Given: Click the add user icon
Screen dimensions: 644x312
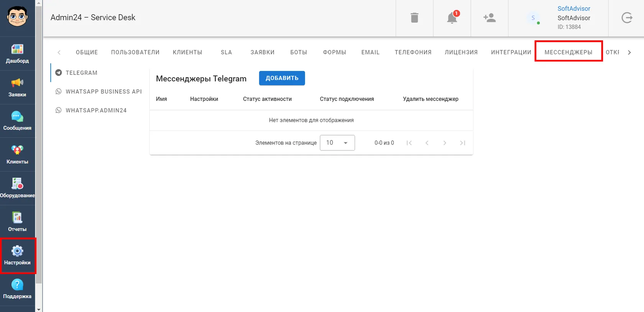Looking at the screenshot, I should click(x=490, y=18).
